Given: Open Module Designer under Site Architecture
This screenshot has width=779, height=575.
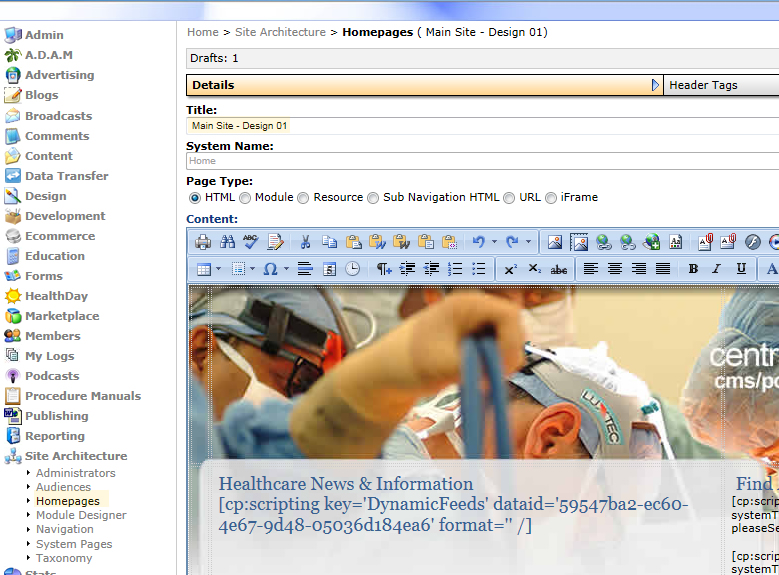Looking at the screenshot, I should pyautogui.click(x=81, y=515).
